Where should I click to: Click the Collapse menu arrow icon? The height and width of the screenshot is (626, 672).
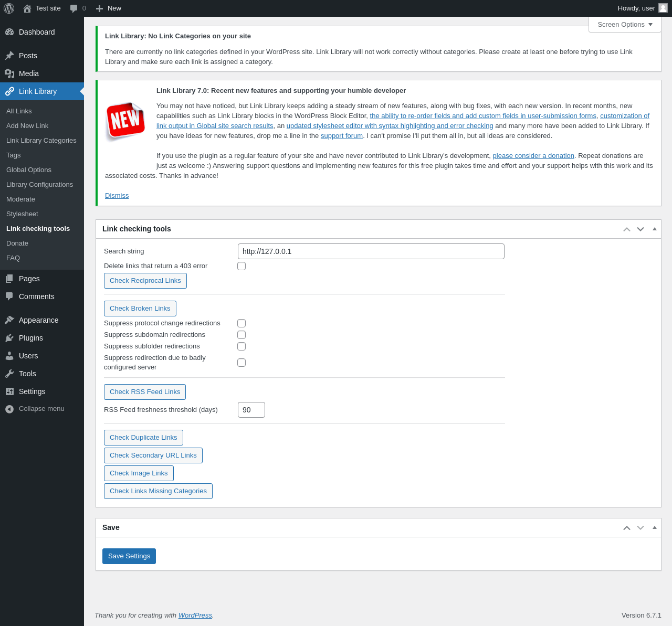9,409
